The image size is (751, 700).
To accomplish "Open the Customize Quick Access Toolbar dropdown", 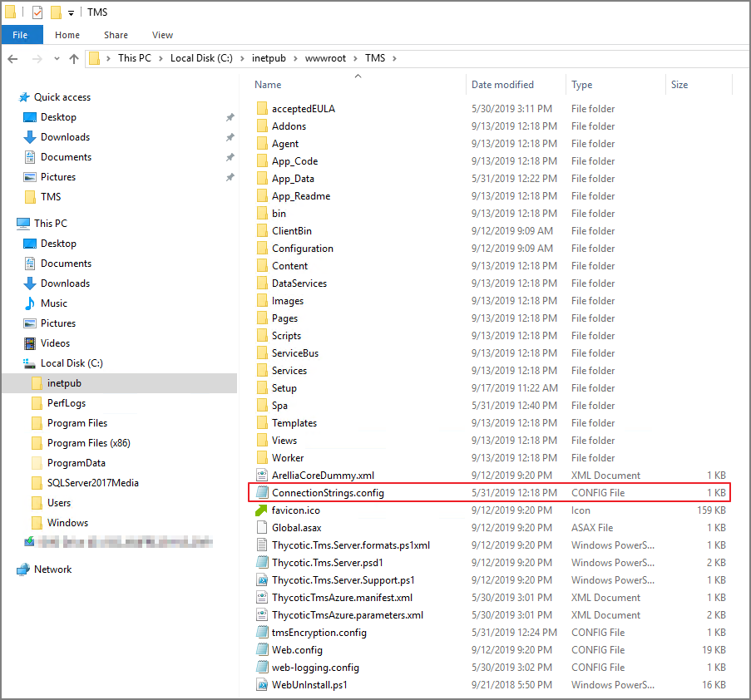I will click(71, 12).
